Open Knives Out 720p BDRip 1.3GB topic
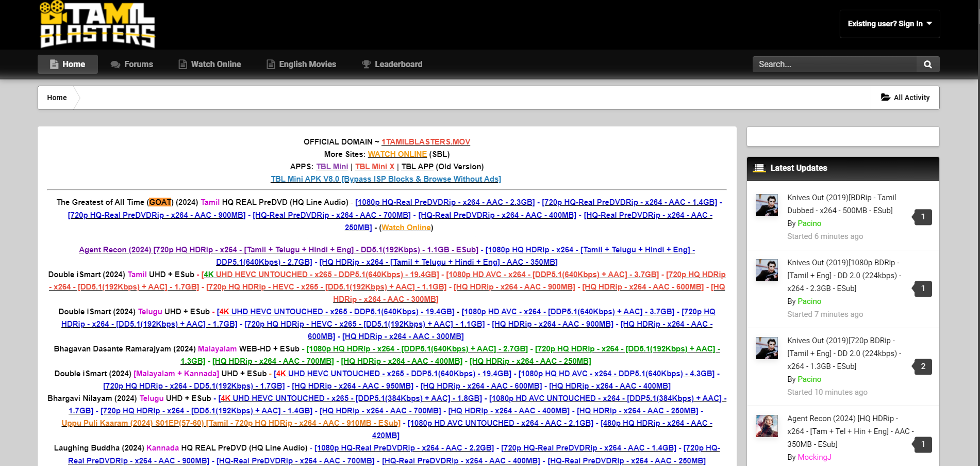Viewport: 980px width, 466px height. 844,353
